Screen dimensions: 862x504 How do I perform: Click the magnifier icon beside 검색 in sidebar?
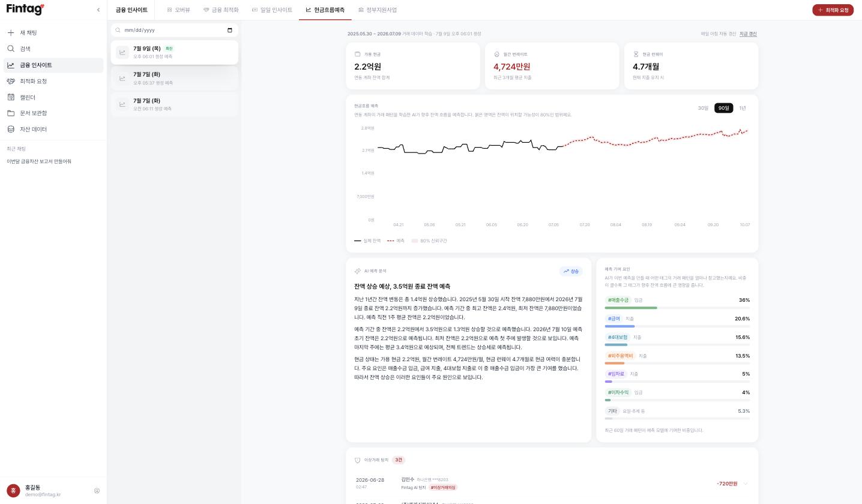point(11,49)
